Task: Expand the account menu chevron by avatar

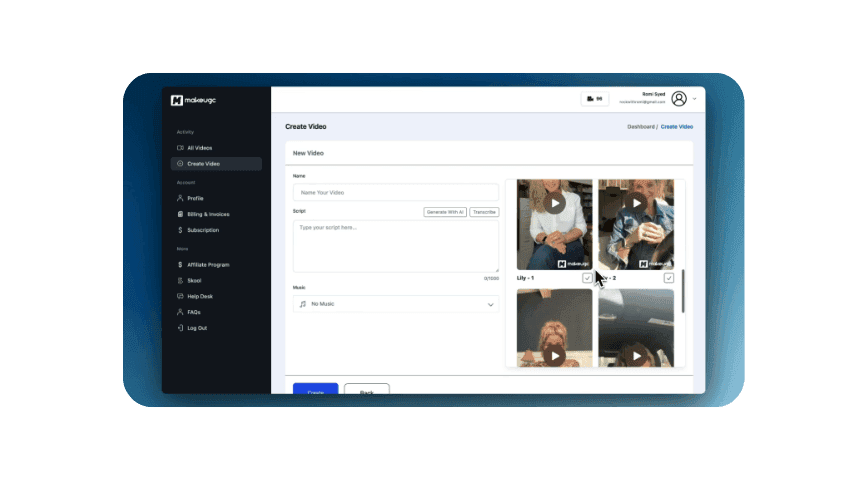Action: 695,99
